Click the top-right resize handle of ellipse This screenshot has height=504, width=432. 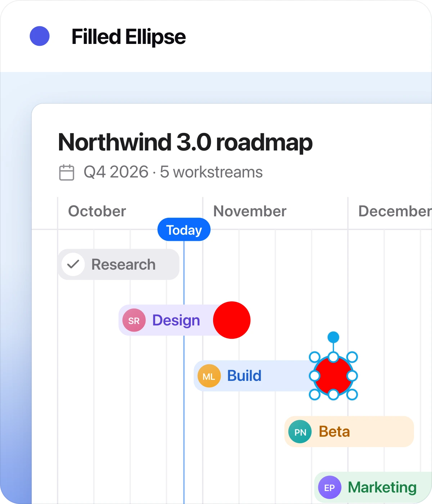[x=352, y=357]
